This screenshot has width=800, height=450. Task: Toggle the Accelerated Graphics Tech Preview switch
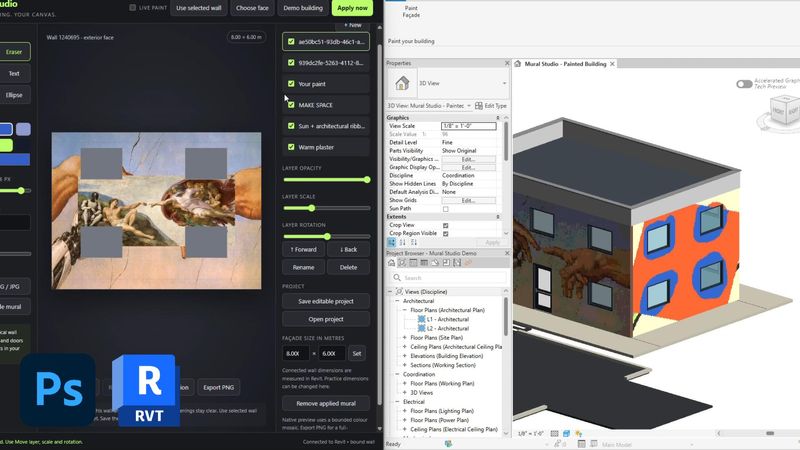click(744, 84)
